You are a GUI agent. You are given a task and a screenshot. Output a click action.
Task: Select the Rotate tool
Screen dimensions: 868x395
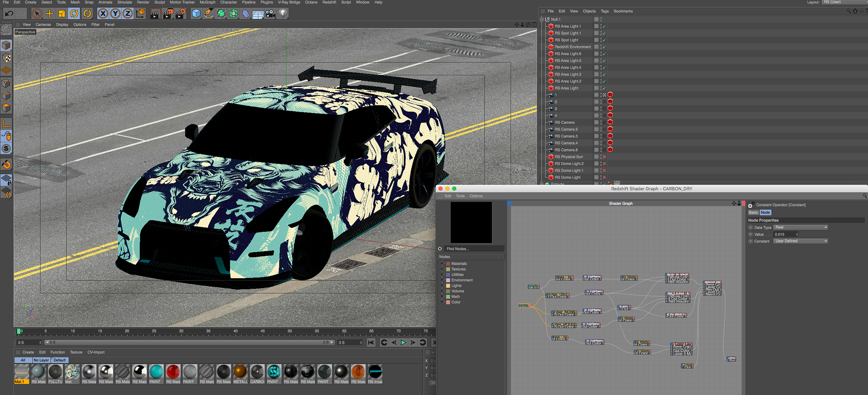click(x=74, y=14)
